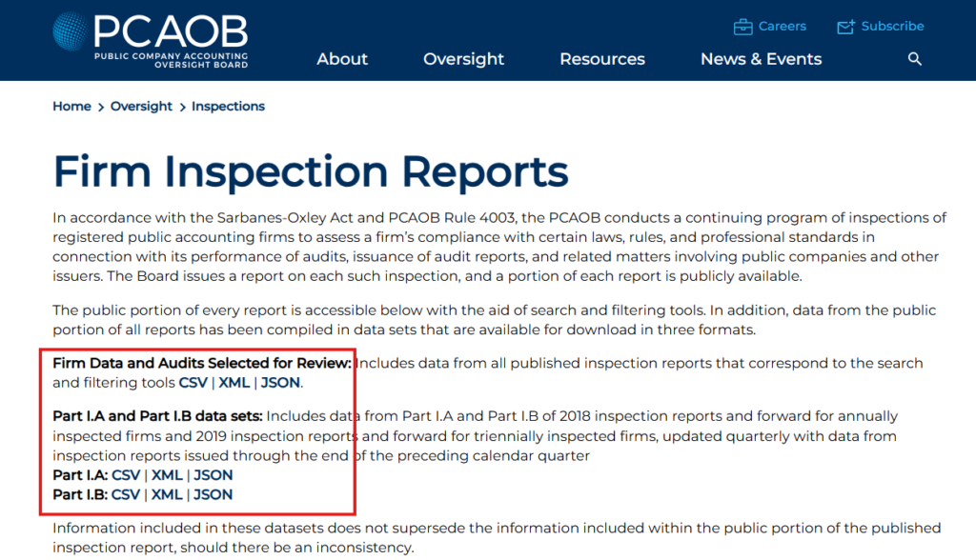Go to the Careers page link
This screenshot has height=560, width=976.
pos(782,26)
